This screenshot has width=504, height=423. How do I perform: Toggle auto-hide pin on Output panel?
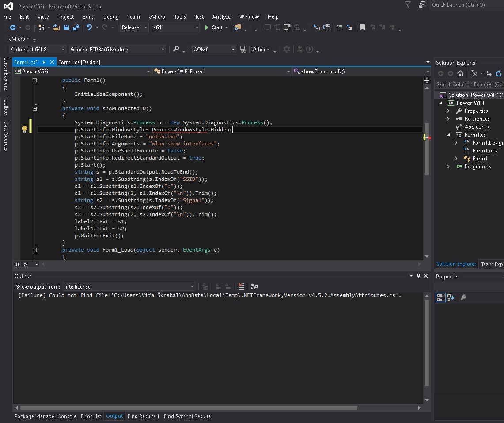point(418,276)
